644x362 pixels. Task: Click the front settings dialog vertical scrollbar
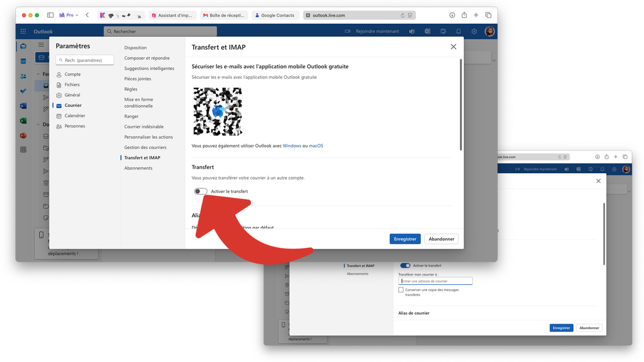point(460,105)
